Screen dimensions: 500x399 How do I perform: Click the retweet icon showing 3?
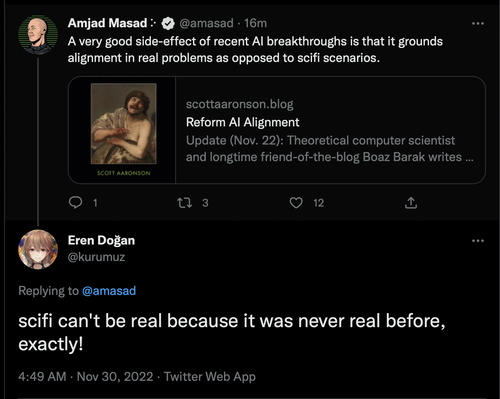[184, 202]
